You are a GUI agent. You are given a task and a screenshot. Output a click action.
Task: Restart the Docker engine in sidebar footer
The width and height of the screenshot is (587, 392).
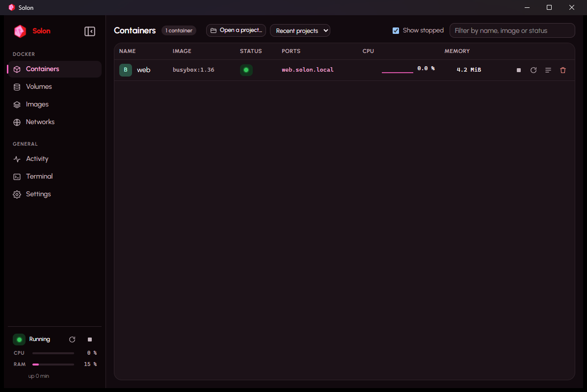(x=72, y=340)
